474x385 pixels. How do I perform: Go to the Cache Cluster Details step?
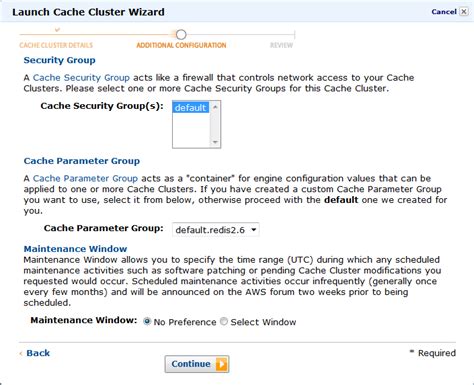(x=56, y=45)
